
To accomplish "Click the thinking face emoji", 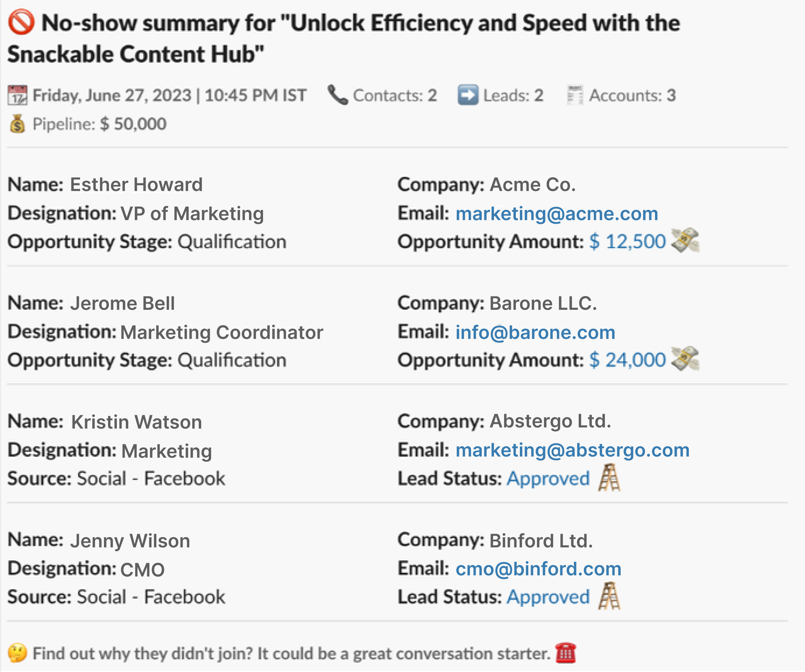I will click(x=17, y=653).
